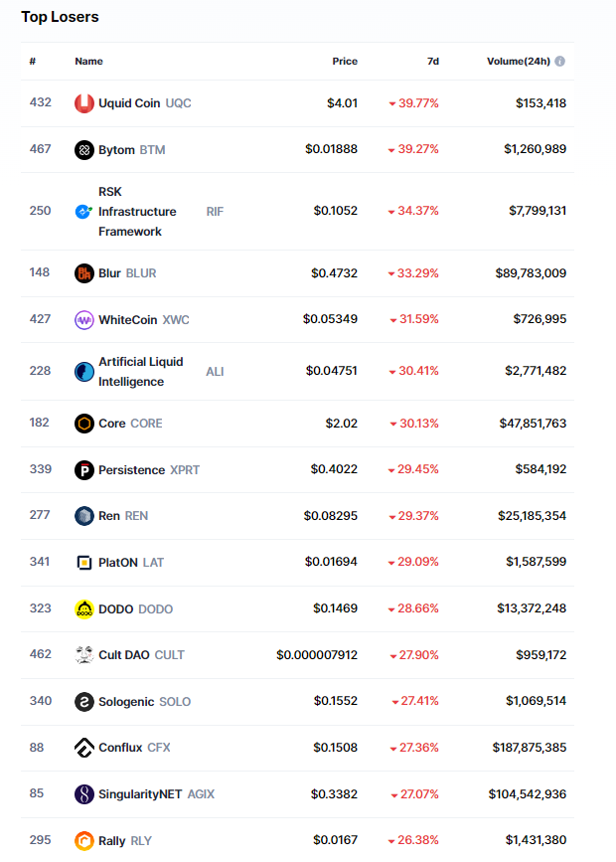Open the Cult DAO coin page

[x=124, y=655]
